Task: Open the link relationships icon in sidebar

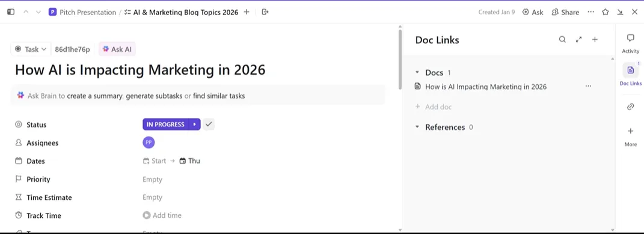Action: 630,106
